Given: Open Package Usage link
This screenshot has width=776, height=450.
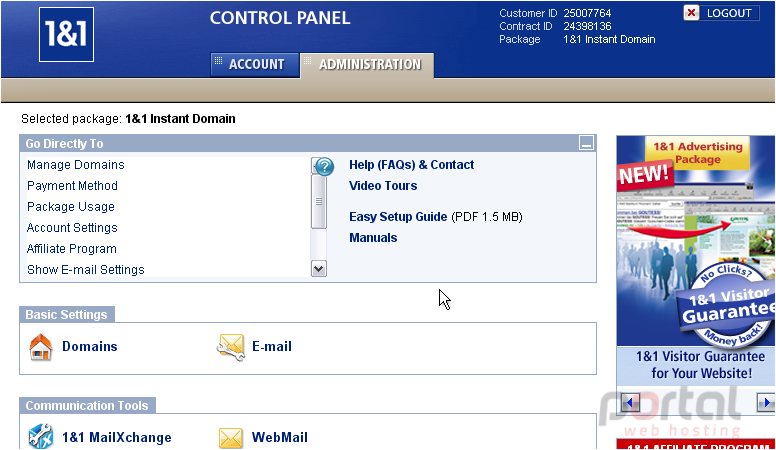Looking at the screenshot, I should pos(71,207).
